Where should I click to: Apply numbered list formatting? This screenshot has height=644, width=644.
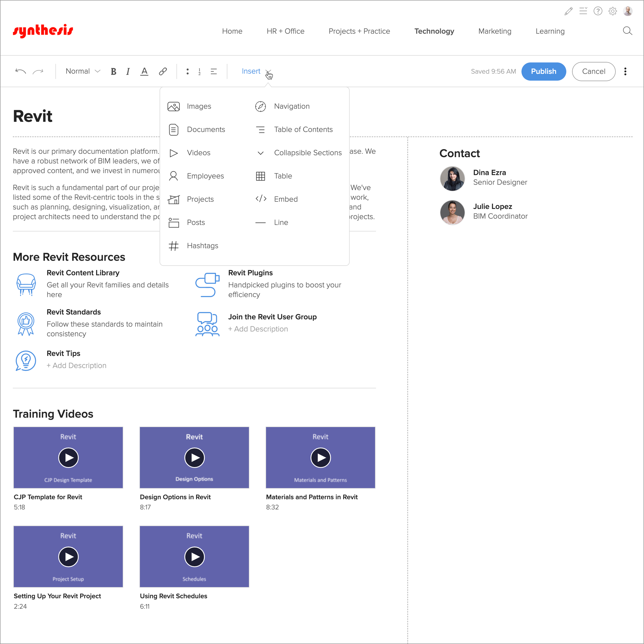pyautogui.click(x=199, y=71)
